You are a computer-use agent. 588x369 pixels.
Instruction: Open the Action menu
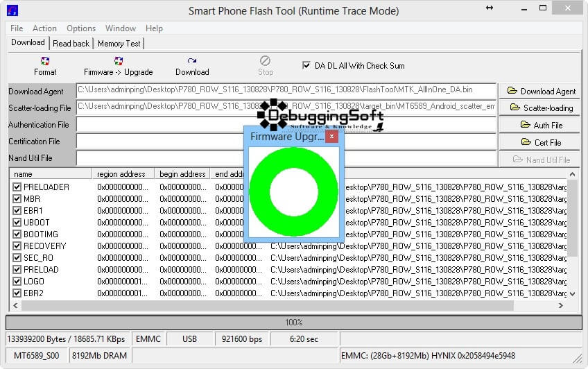pyautogui.click(x=44, y=28)
